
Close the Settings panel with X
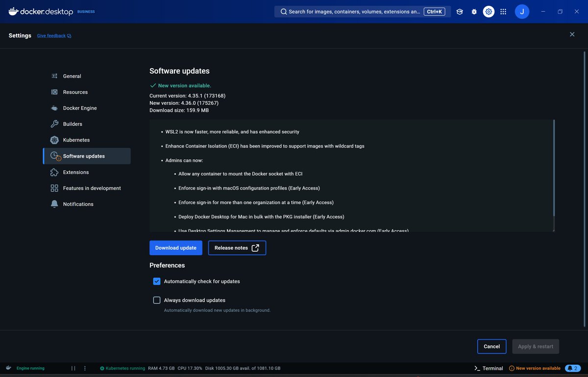coord(572,34)
